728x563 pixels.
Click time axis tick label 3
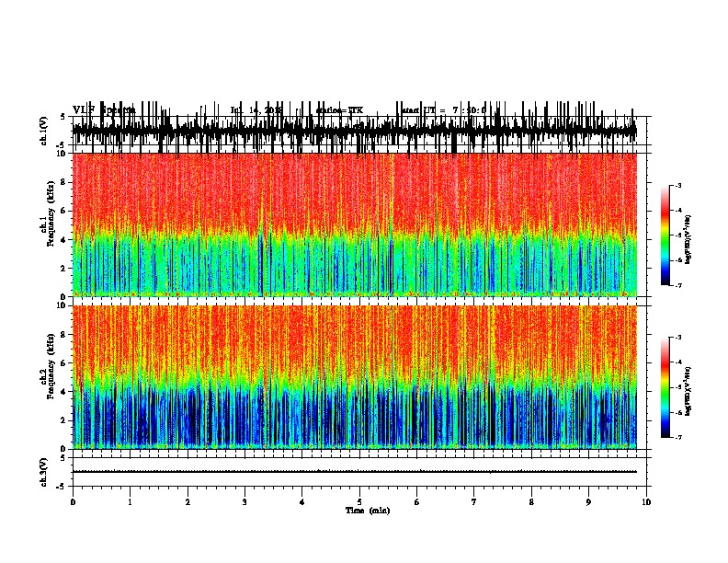click(245, 502)
